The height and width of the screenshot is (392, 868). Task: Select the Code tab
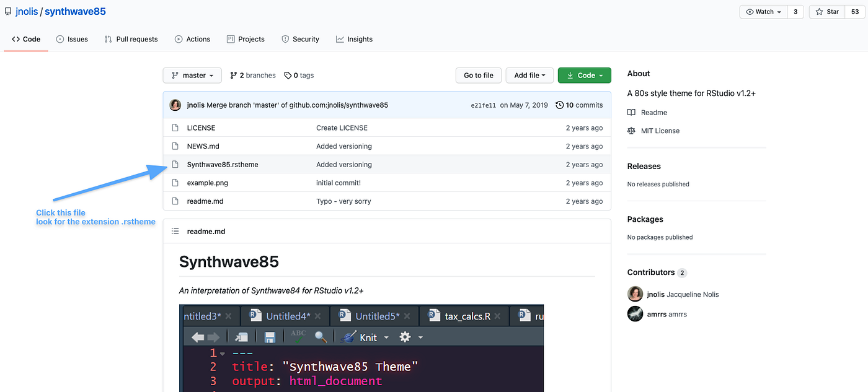[x=26, y=39]
